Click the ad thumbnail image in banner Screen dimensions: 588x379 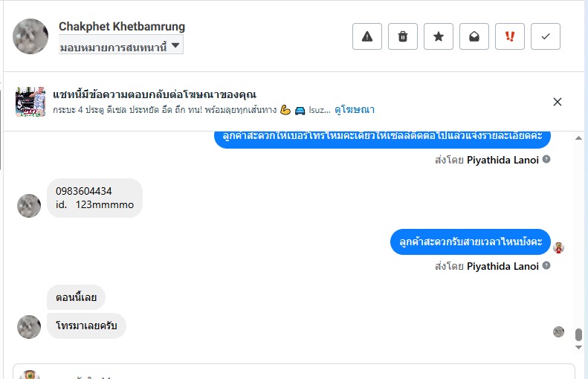tap(30, 102)
